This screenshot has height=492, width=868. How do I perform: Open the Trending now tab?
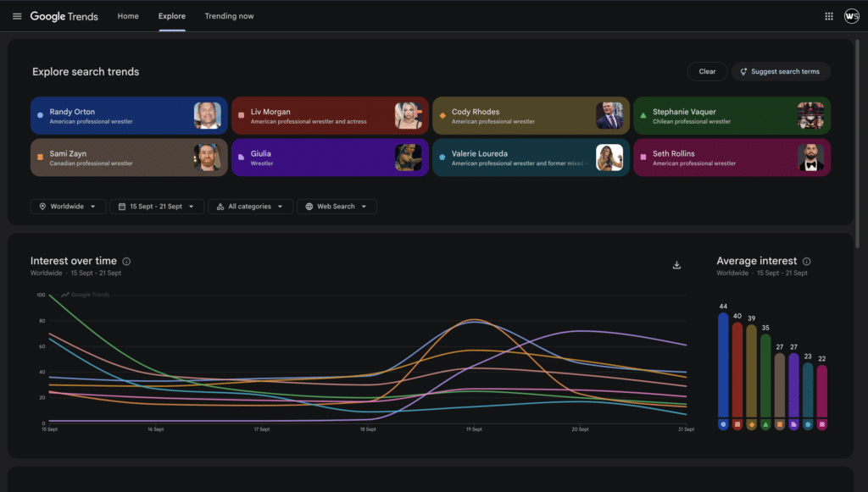(229, 16)
